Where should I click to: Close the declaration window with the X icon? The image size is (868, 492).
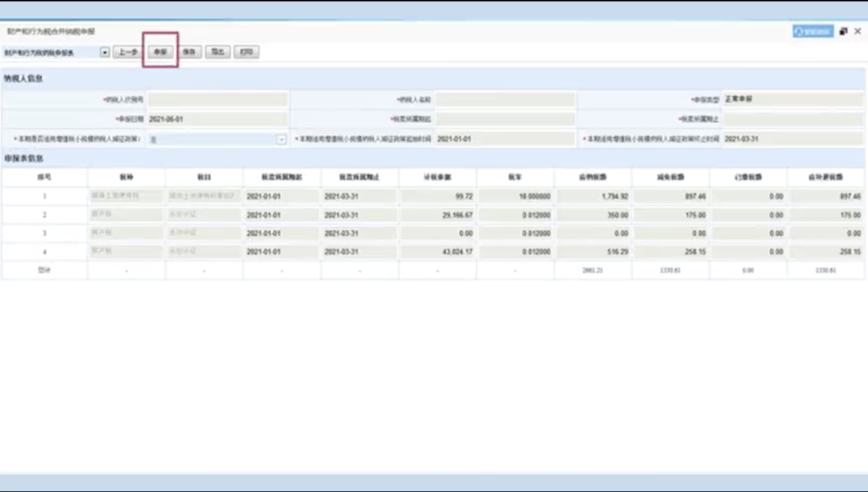click(x=857, y=32)
